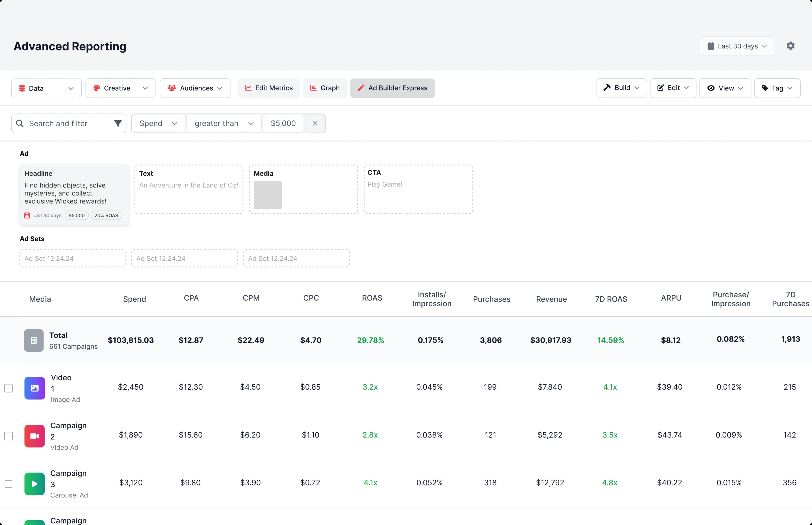Click the filter funnel icon
Screen dimensions: 812x525
tap(118, 123)
